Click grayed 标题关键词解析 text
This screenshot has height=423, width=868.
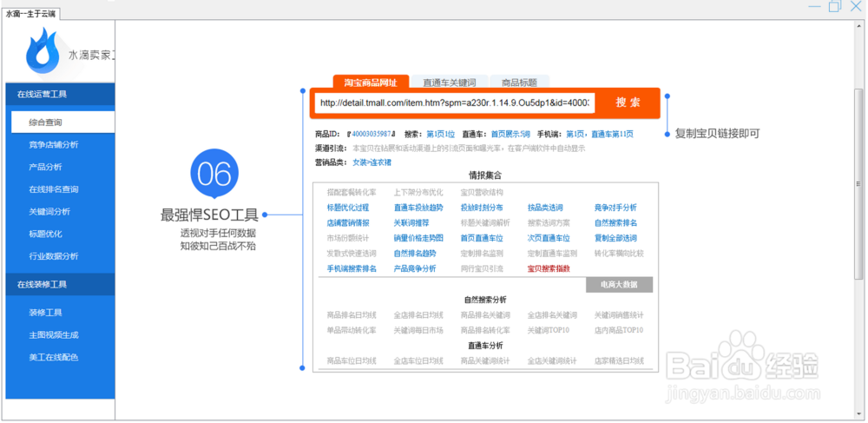tap(485, 223)
